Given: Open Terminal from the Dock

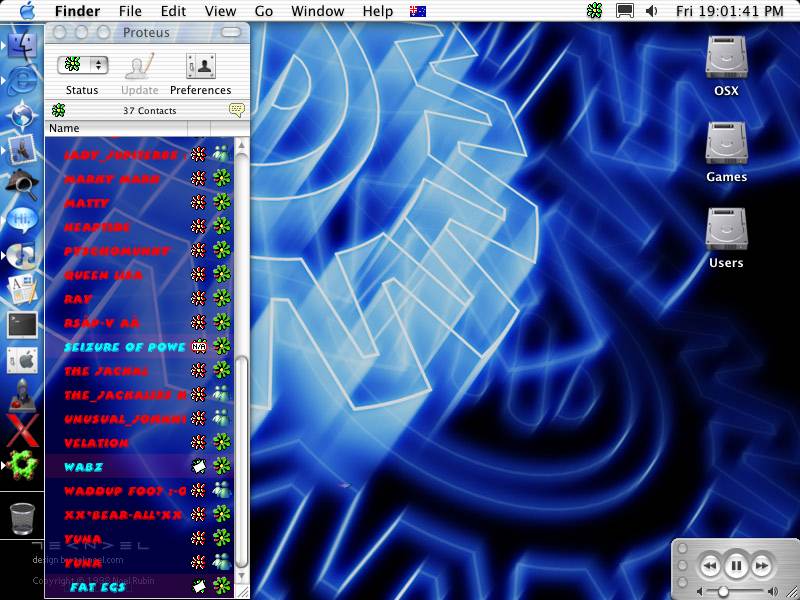Looking at the screenshot, I should pyautogui.click(x=21, y=325).
